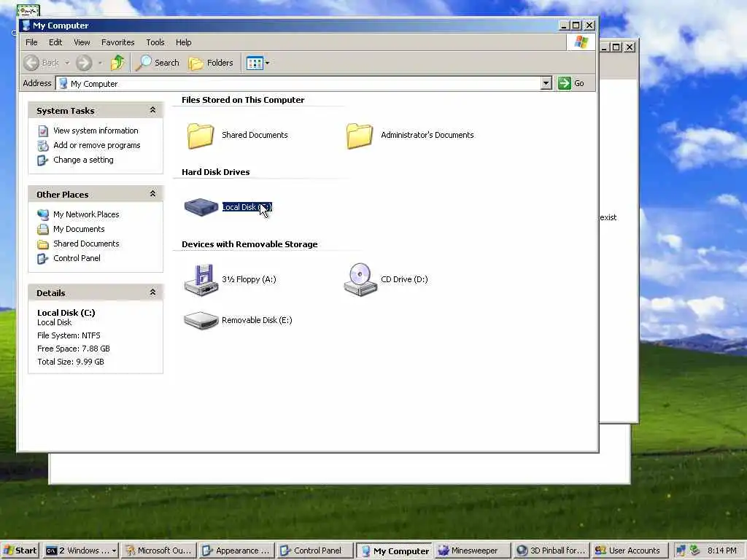
Task: Click Add or remove programs link
Action: pos(97,145)
